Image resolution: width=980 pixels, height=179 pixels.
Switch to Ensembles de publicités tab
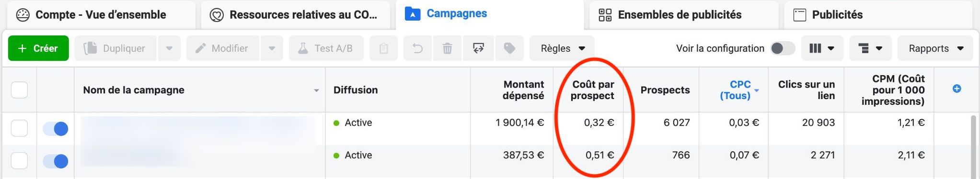669,15
